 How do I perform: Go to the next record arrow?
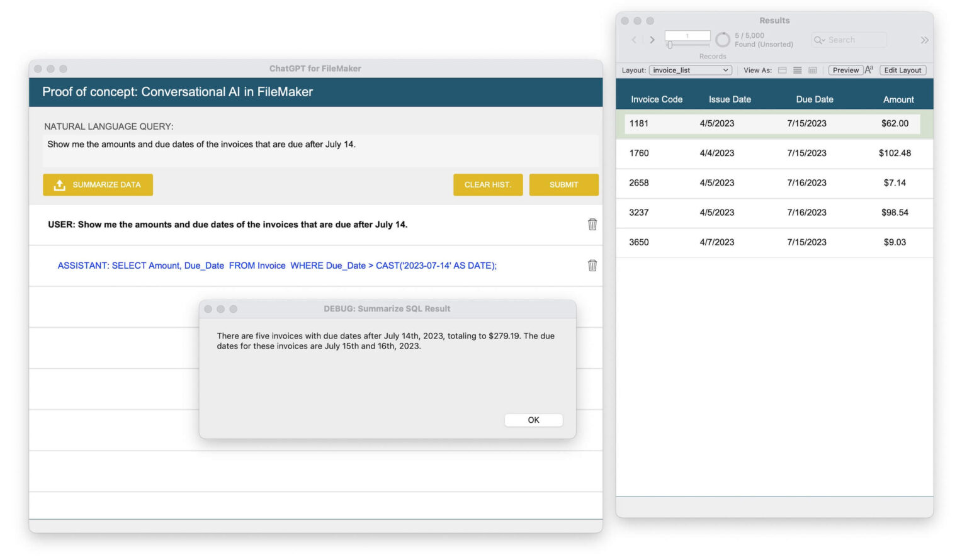click(652, 40)
